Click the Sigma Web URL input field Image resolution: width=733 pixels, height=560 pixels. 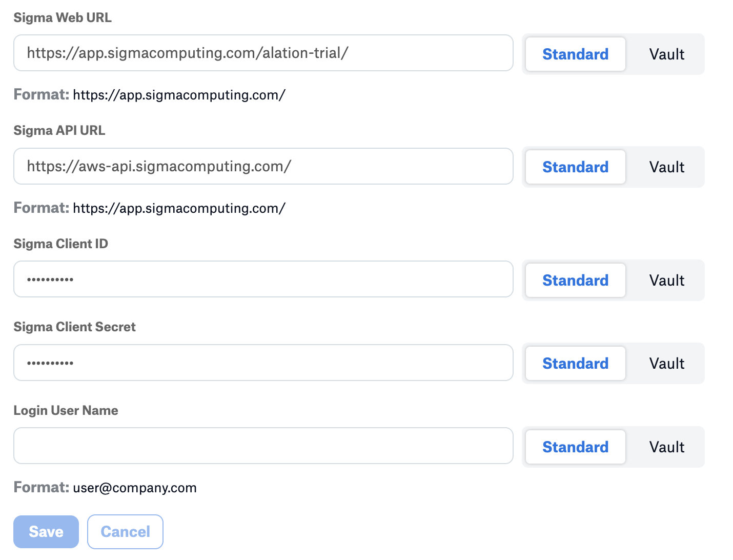tap(263, 53)
